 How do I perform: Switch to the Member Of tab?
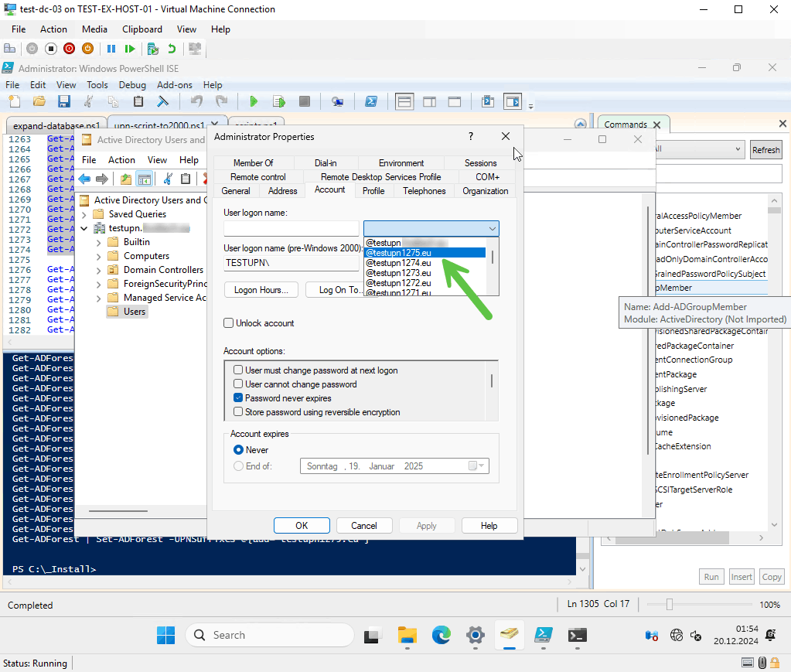click(x=253, y=163)
